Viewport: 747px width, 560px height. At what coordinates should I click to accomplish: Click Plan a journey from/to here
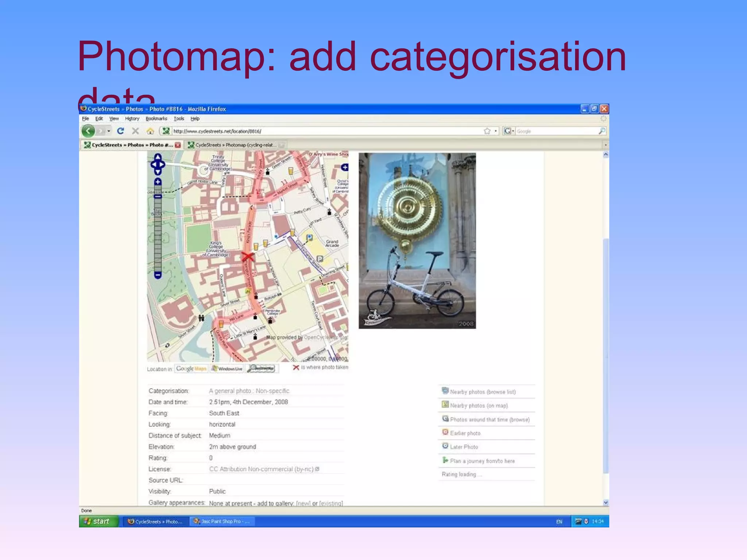pos(482,461)
